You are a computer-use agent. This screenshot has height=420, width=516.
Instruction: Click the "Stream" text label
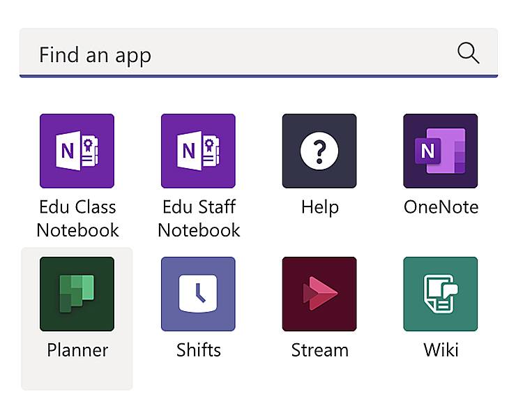[320, 350]
